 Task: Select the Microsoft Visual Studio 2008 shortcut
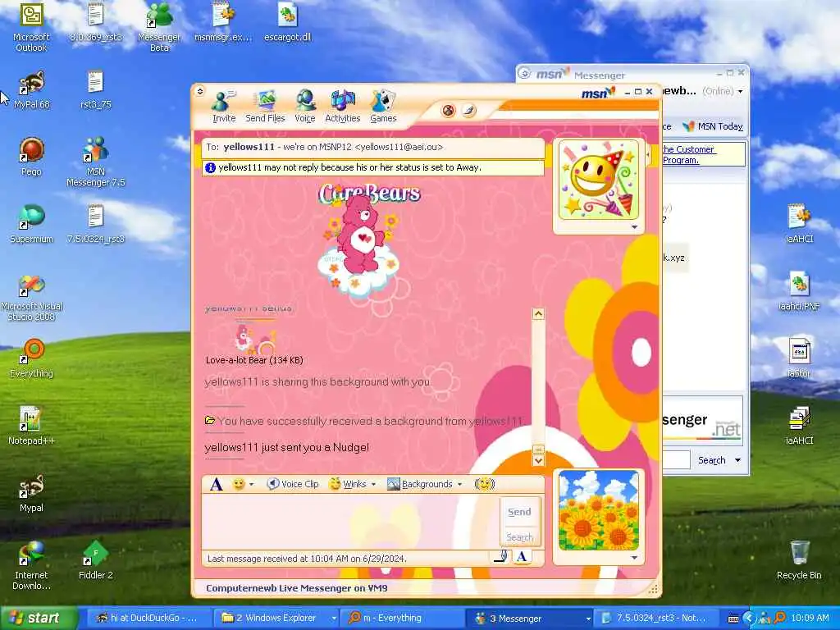pos(32,298)
